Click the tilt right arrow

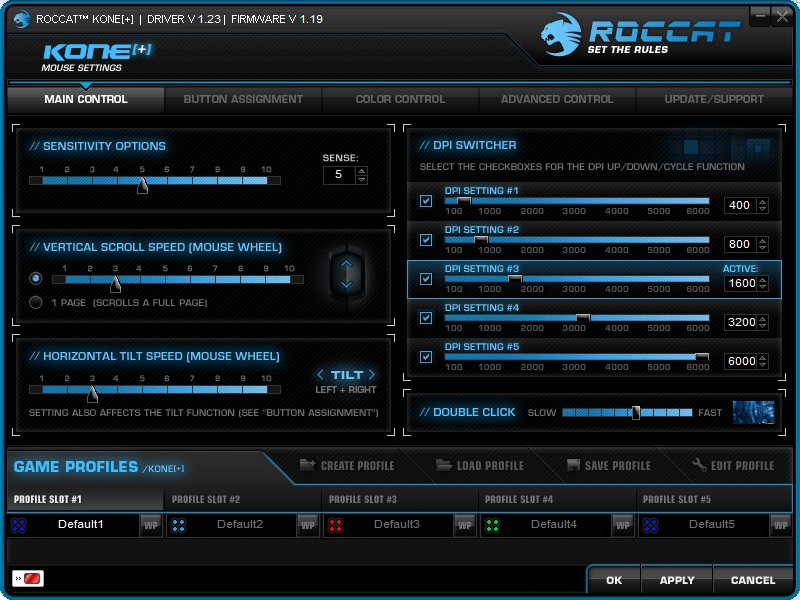372,375
